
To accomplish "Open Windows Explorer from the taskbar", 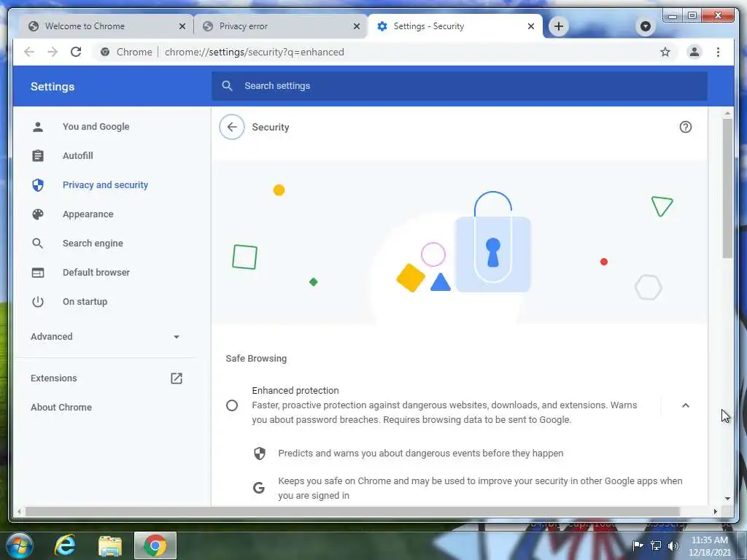I will pyautogui.click(x=110, y=545).
